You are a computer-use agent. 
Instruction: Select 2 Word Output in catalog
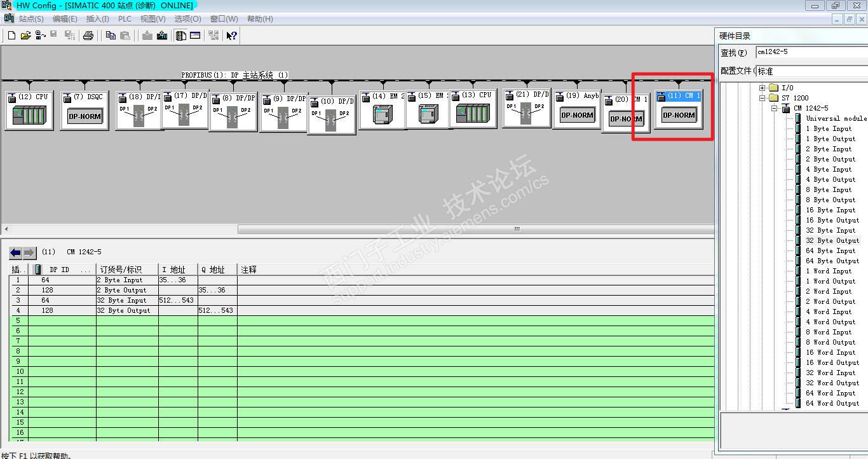pyautogui.click(x=831, y=301)
